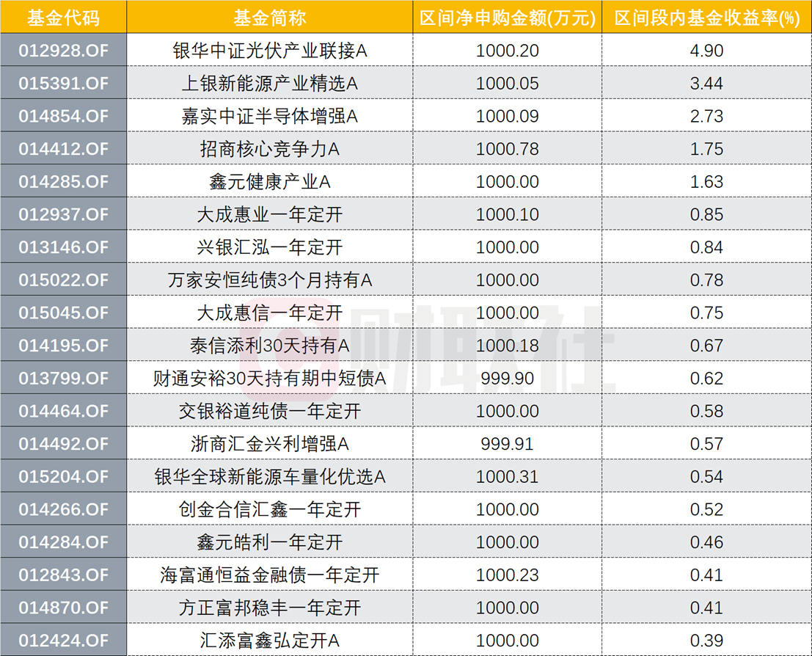The width and height of the screenshot is (812, 656).
Task: Select fund name 上银新能源产业精选A
Action: click(x=270, y=84)
